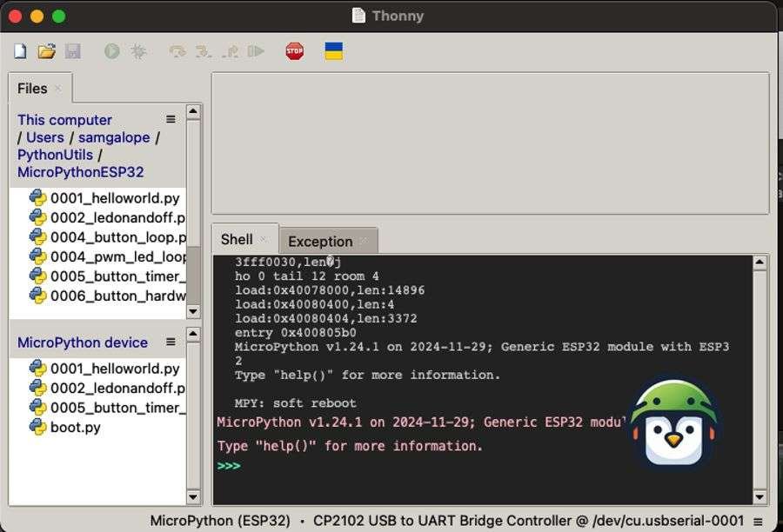
Task: Switch to the Exception tab
Action: pyautogui.click(x=320, y=242)
